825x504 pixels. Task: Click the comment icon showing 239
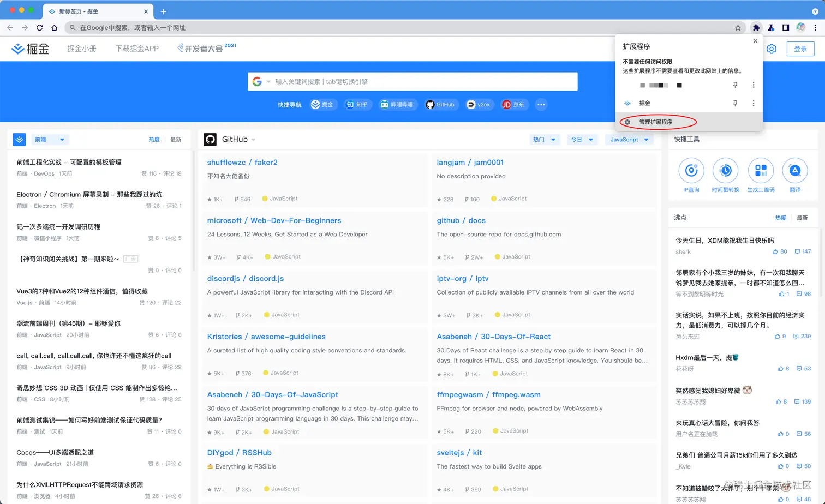[x=796, y=336]
